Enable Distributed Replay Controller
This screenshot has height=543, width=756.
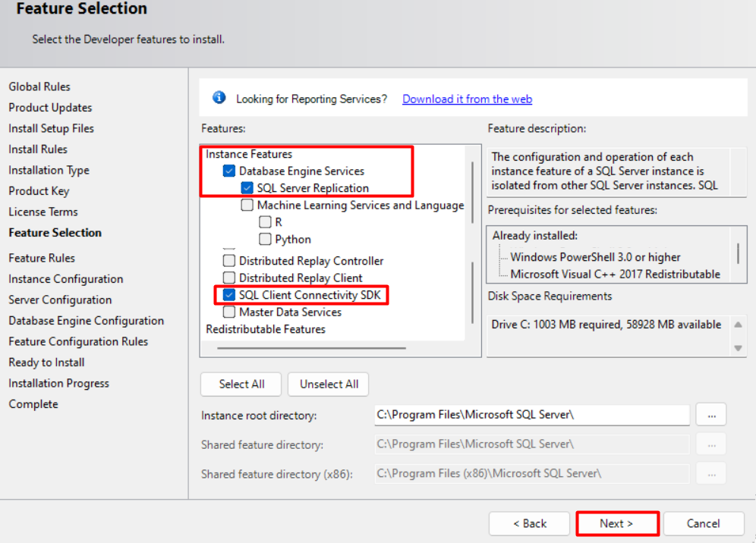point(229,261)
